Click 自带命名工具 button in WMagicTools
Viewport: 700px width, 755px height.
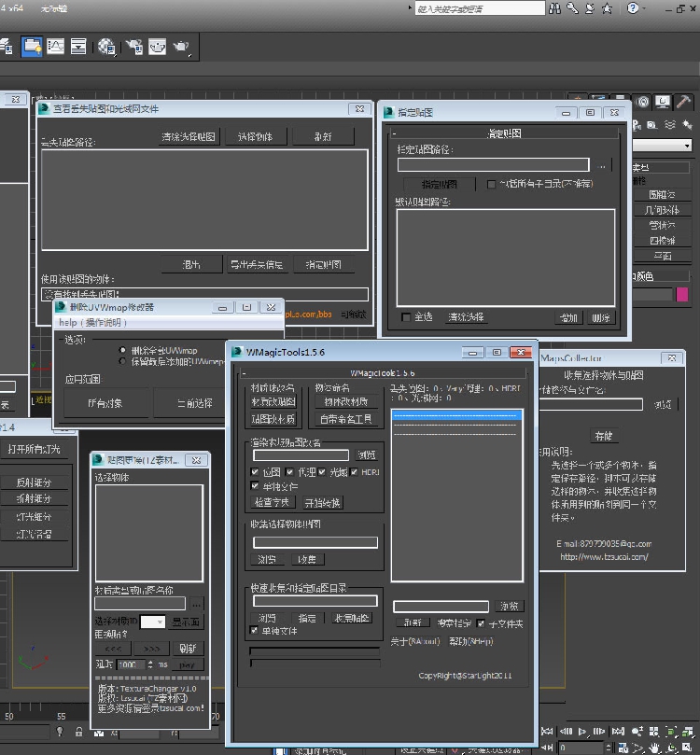pos(346,419)
